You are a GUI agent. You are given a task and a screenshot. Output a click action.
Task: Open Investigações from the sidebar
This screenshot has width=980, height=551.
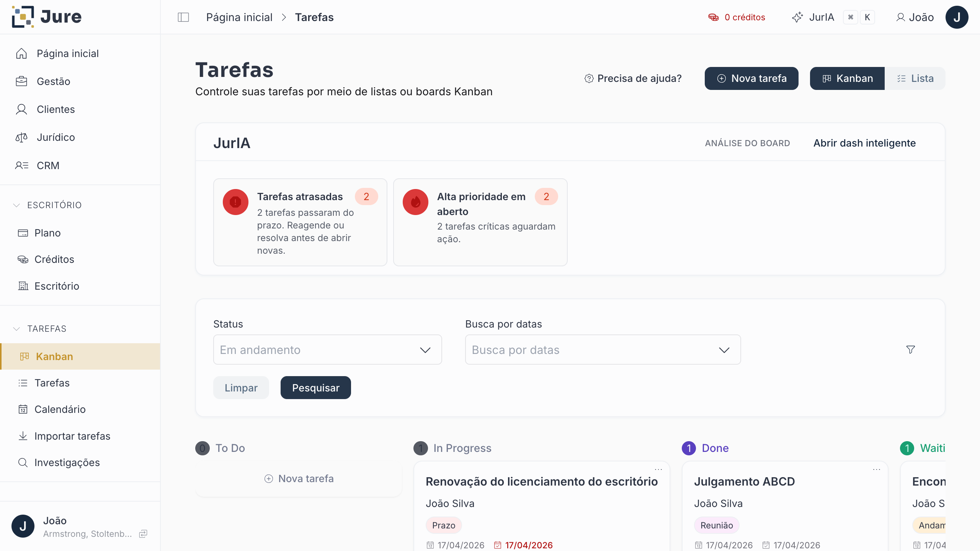80,462
